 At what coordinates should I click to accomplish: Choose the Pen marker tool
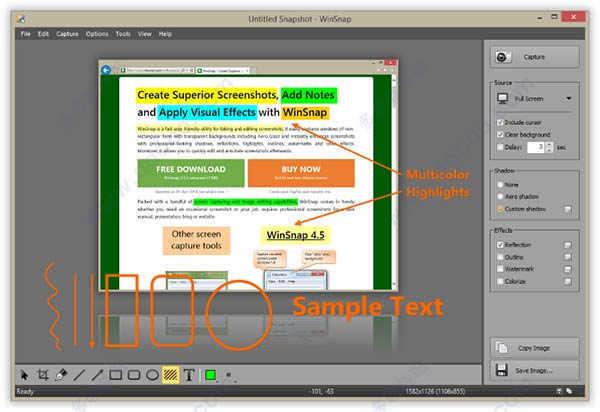pyautogui.click(x=61, y=375)
